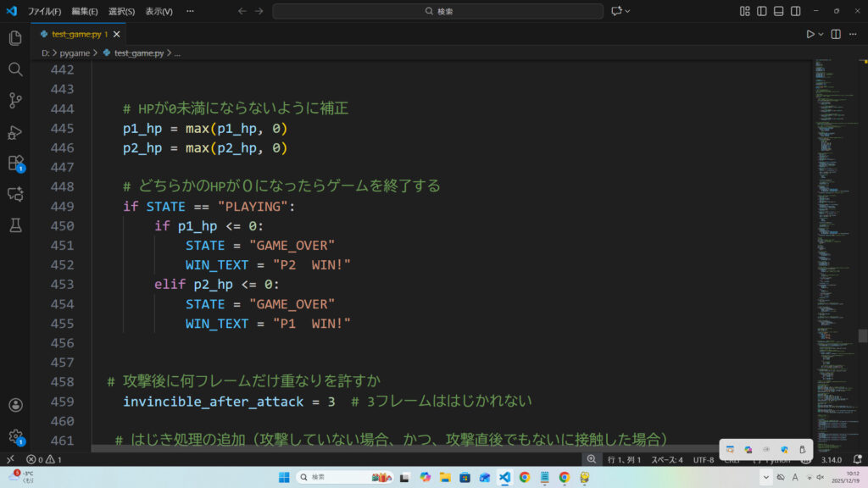Select the test_game.py editor tab
The width and height of the screenshot is (868, 488).
click(75, 34)
